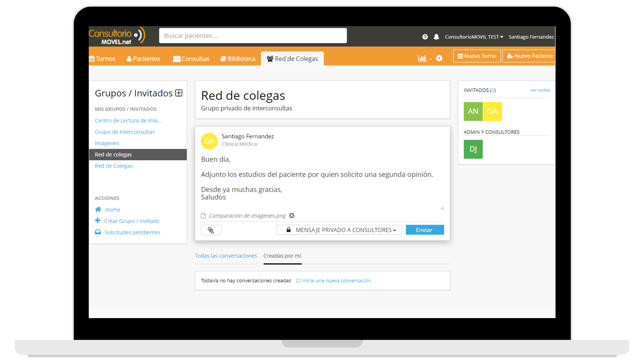Remove attached file Comparación de imágenes.png
Viewport: 644px width, 362px height.
(x=292, y=216)
